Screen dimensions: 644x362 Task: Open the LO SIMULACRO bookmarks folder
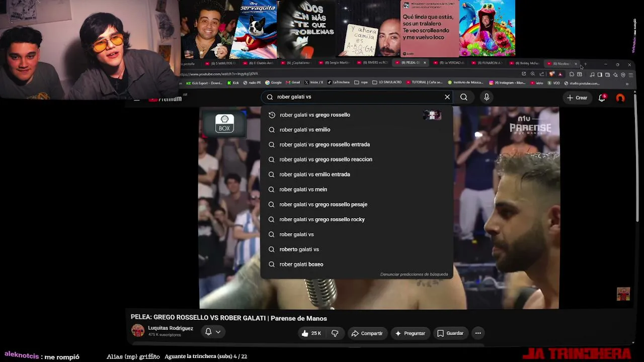pos(387,82)
